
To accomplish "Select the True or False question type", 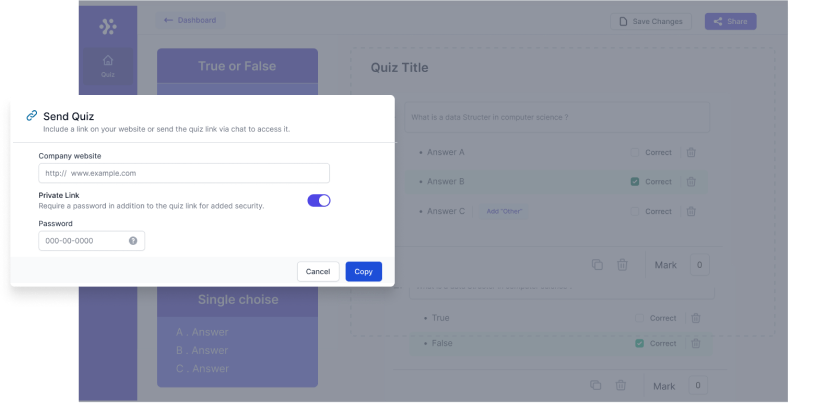I will point(237,66).
